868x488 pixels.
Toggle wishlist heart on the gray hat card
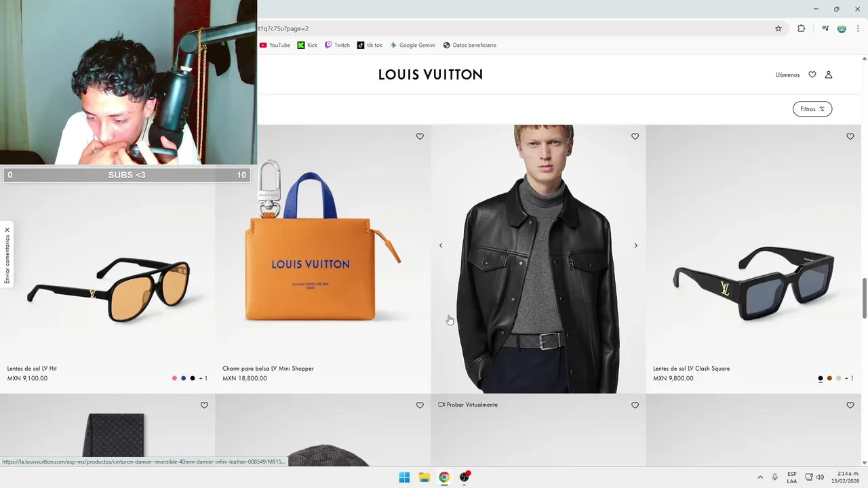click(x=420, y=405)
